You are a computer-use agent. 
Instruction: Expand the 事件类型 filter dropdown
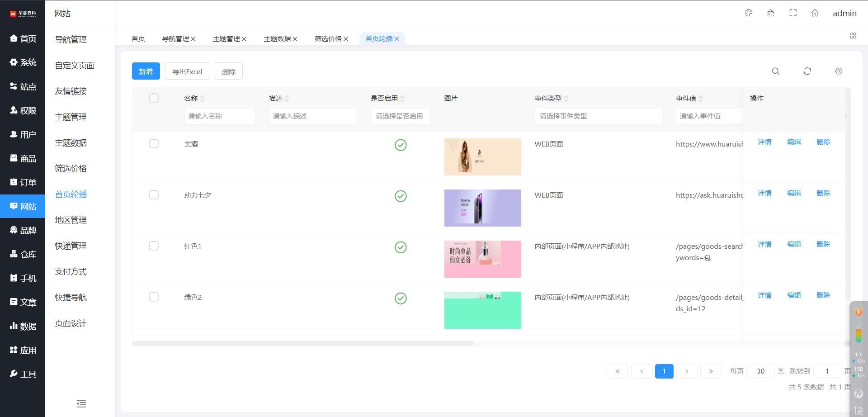tap(598, 116)
